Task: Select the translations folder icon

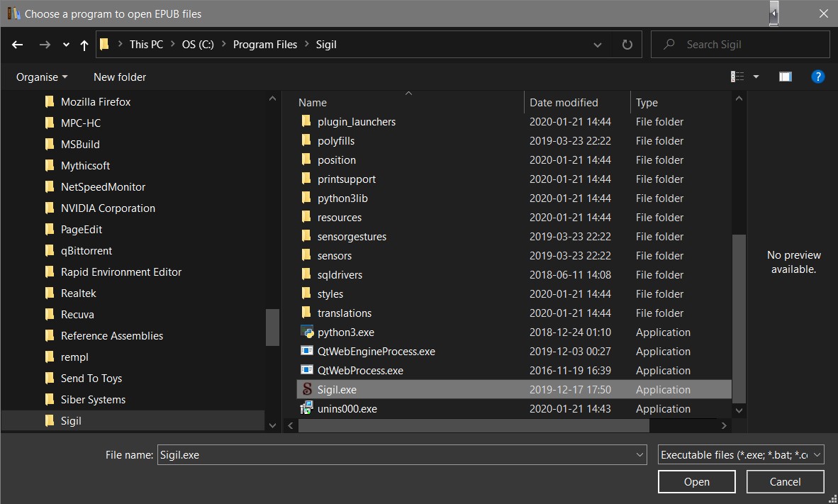Action: point(306,313)
